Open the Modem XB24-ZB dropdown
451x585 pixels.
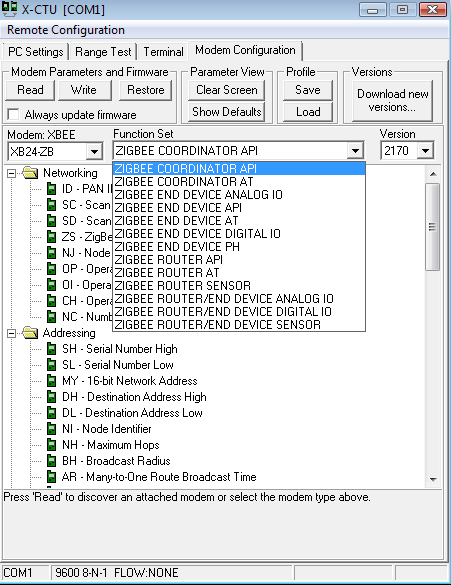[94, 151]
